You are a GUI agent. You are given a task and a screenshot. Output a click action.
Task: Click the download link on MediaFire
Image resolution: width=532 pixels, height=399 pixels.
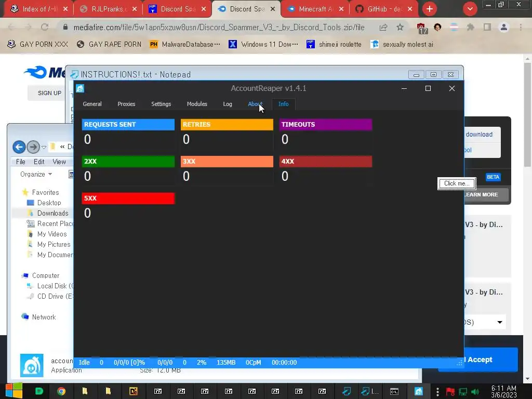pyautogui.click(x=478, y=135)
